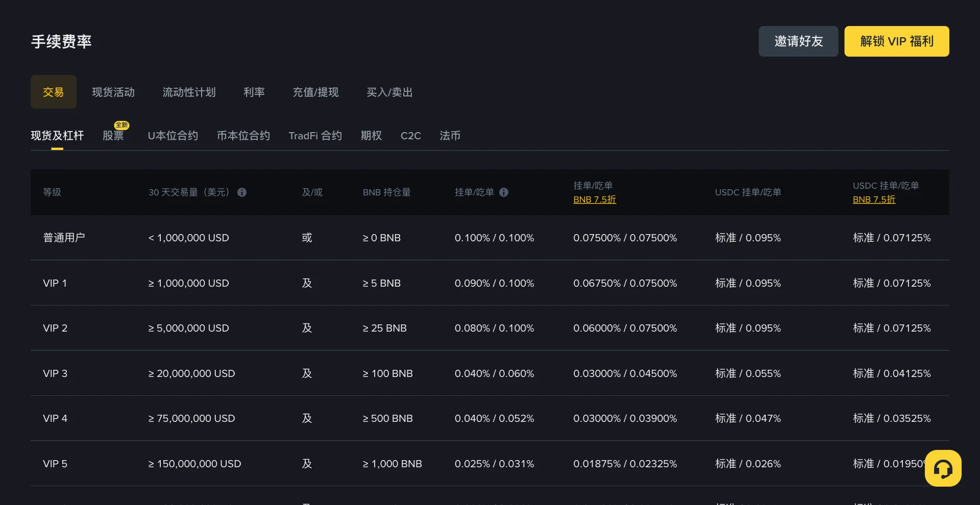Image resolution: width=980 pixels, height=505 pixels.
Task: Click '≥ 150,000,000 USD' volume cell
Action: [x=194, y=464]
